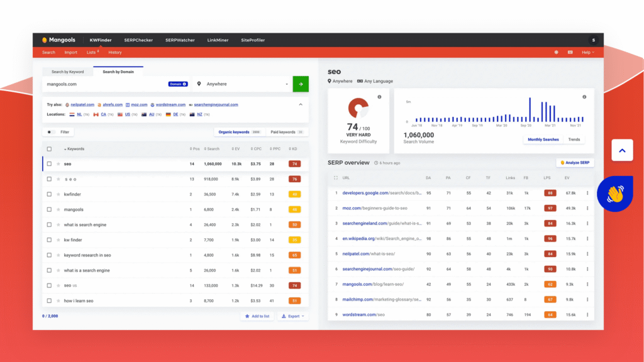Open the Help dropdown menu

[x=588, y=52]
